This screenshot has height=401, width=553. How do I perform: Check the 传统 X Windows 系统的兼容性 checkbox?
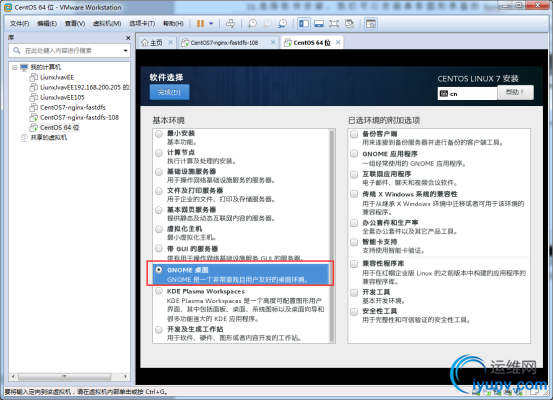354,194
